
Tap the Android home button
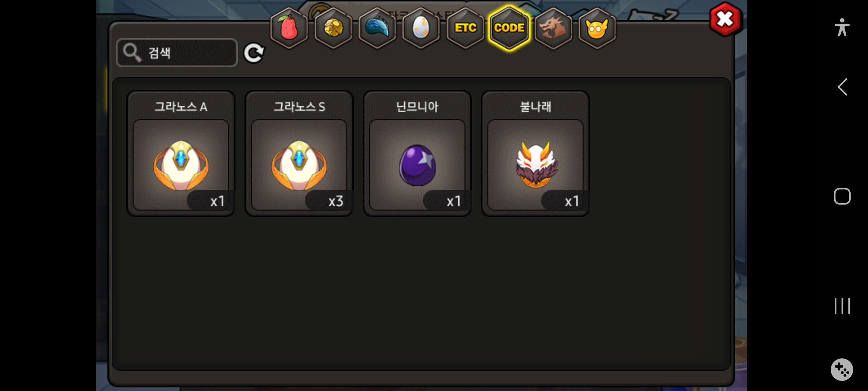[x=842, y=197]
